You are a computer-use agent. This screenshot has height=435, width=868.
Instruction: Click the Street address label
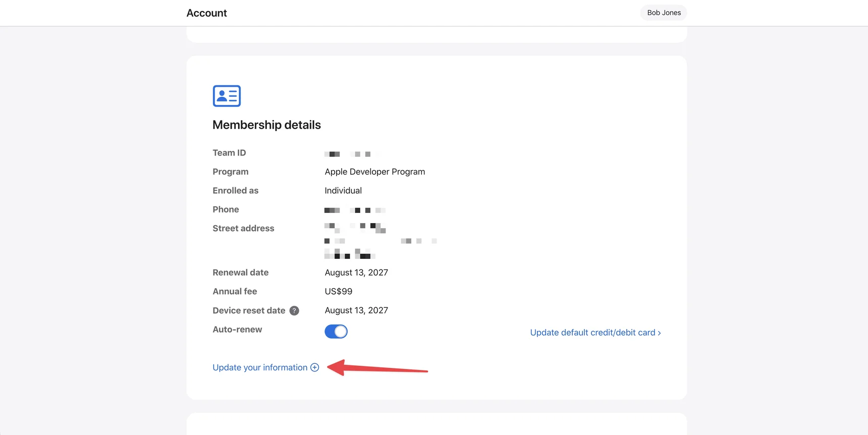[x=243, y=229]
